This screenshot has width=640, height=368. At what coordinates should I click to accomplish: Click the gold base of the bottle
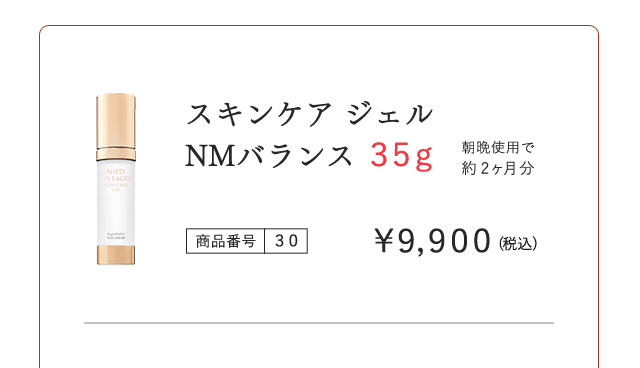(116, 255)
